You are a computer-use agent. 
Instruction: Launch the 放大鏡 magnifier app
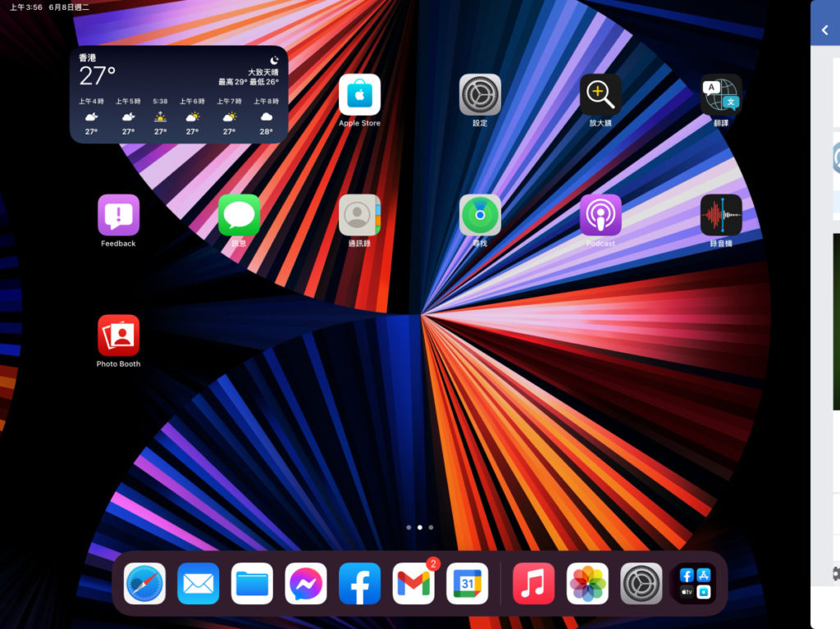point(600,95)
